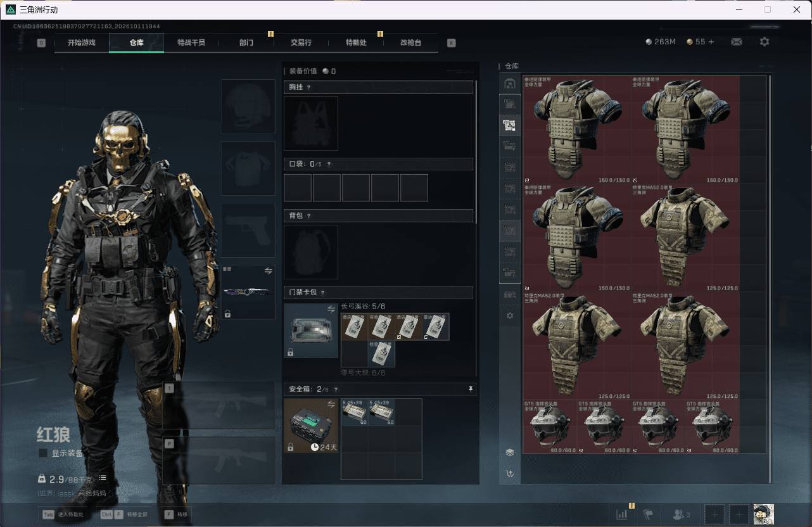Click the help icon next to 门禁卡包

(x=322, y=293)
